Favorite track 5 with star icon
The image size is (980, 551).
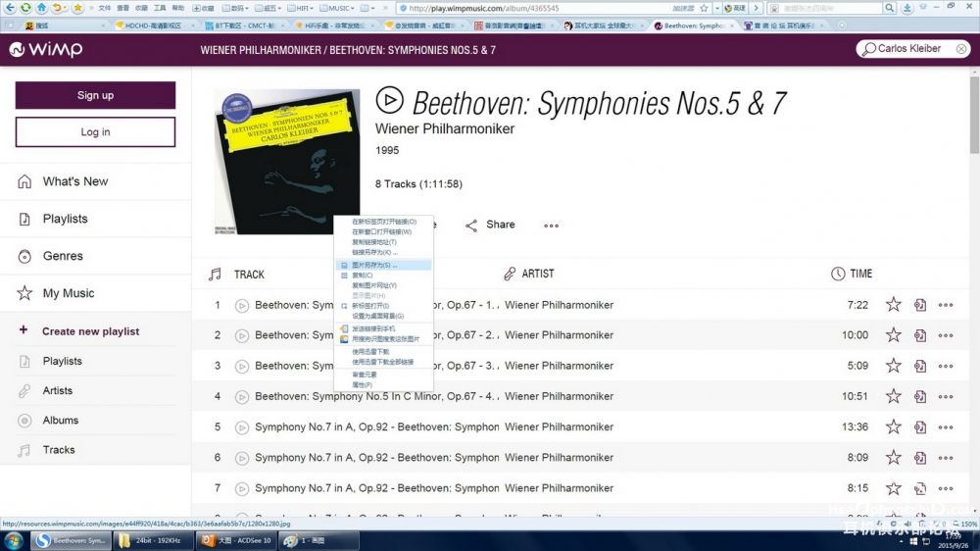pyautogui.click(x=893, y=426)
